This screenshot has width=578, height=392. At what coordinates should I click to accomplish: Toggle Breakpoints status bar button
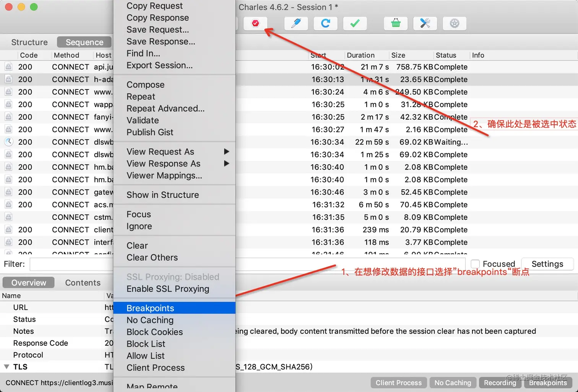pyautogui.click(x=548, y=383)
